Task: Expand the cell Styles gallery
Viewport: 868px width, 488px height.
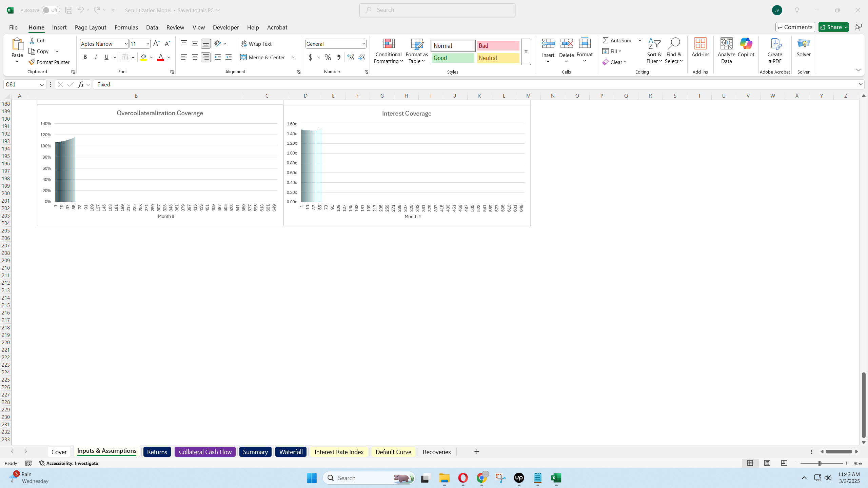Action: pos(526,52)
